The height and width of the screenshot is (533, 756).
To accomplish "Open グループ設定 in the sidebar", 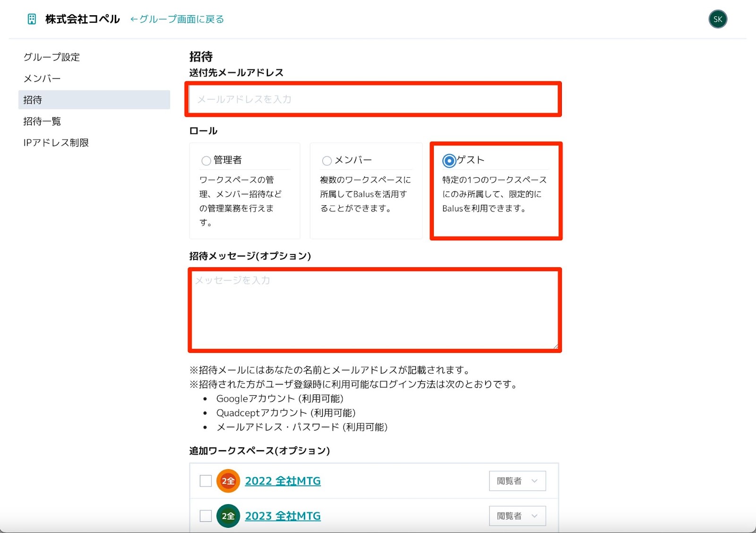I will coord(52,57).
